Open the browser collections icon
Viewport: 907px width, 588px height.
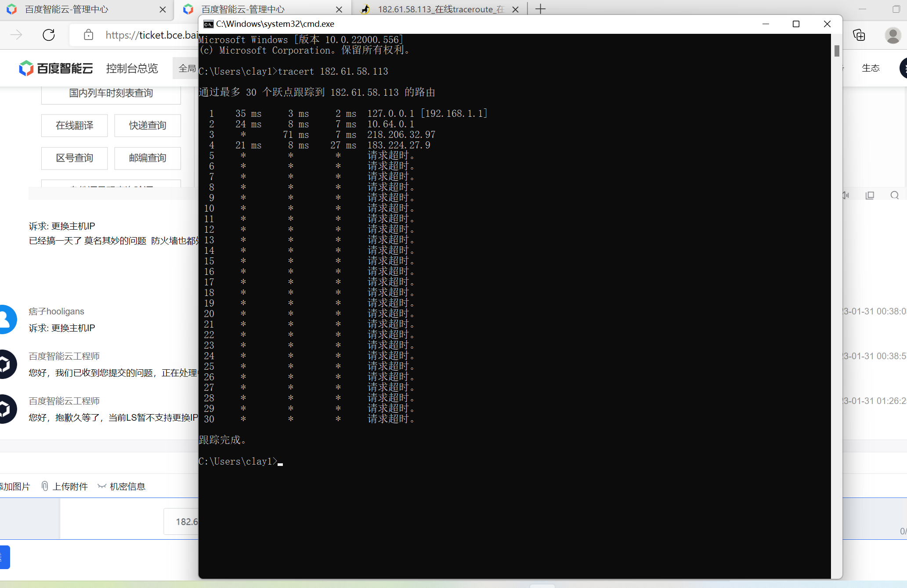pyautogui.click(x=859, y=35)
